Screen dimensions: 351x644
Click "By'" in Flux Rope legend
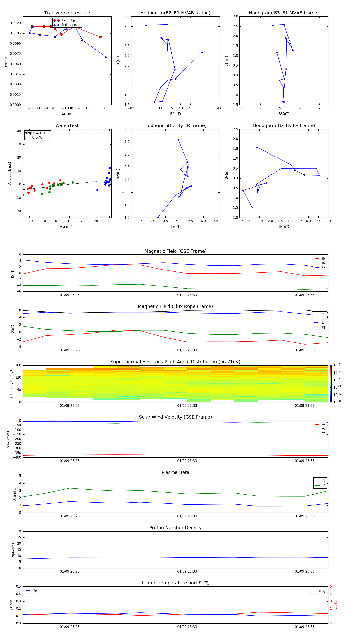coord(320,318)
